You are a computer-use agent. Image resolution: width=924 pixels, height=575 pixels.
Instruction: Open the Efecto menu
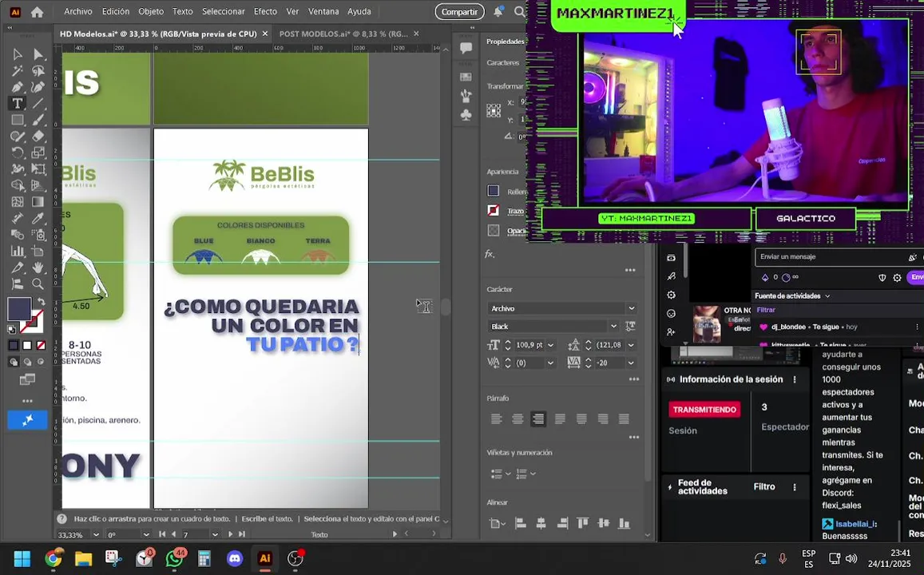[x=265, y=11]
